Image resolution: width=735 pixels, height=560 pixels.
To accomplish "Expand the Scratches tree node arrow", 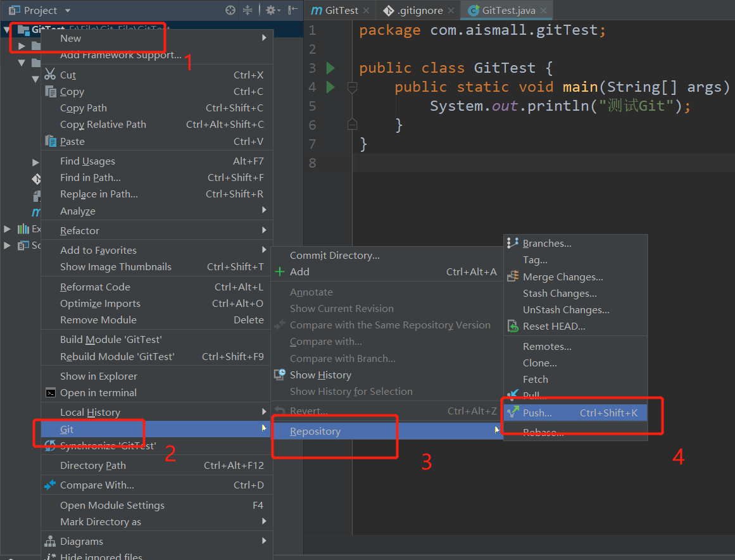I will 7,245.
